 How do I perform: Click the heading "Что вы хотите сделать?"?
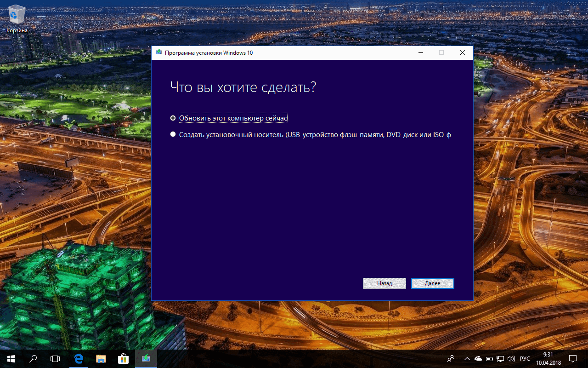point(243,87)
